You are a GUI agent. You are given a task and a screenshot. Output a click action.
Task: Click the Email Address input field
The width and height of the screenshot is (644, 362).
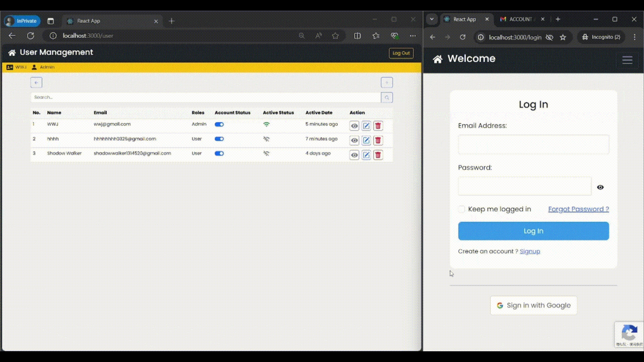coord(533,144)
